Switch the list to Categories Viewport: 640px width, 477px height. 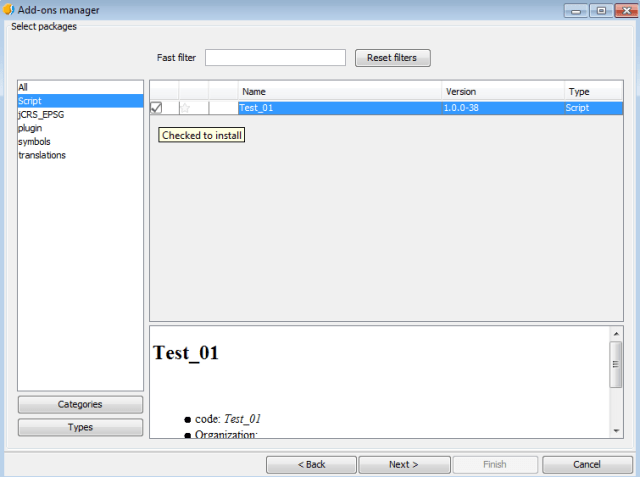(80, 405)
